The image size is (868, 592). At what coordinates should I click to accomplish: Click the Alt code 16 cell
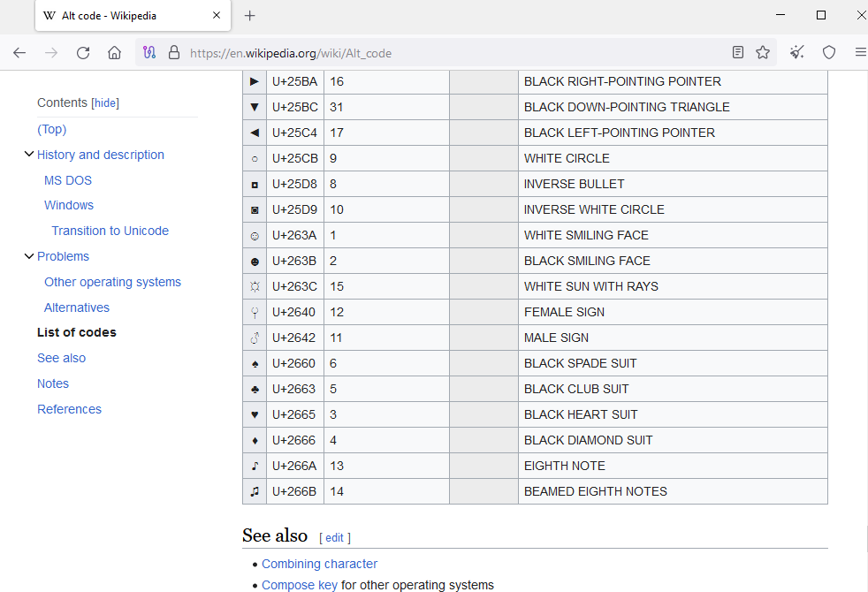(x=386, y=82)
